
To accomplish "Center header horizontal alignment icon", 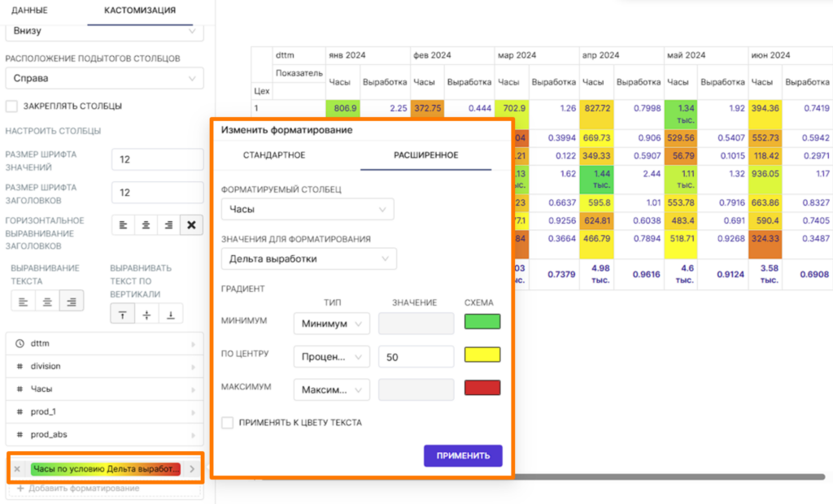I will [146, 225].
